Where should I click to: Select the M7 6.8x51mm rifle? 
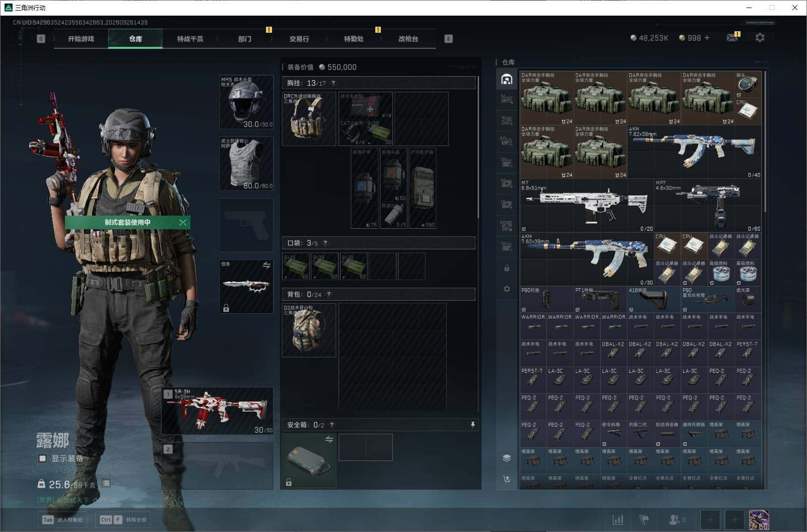[587, 206]
